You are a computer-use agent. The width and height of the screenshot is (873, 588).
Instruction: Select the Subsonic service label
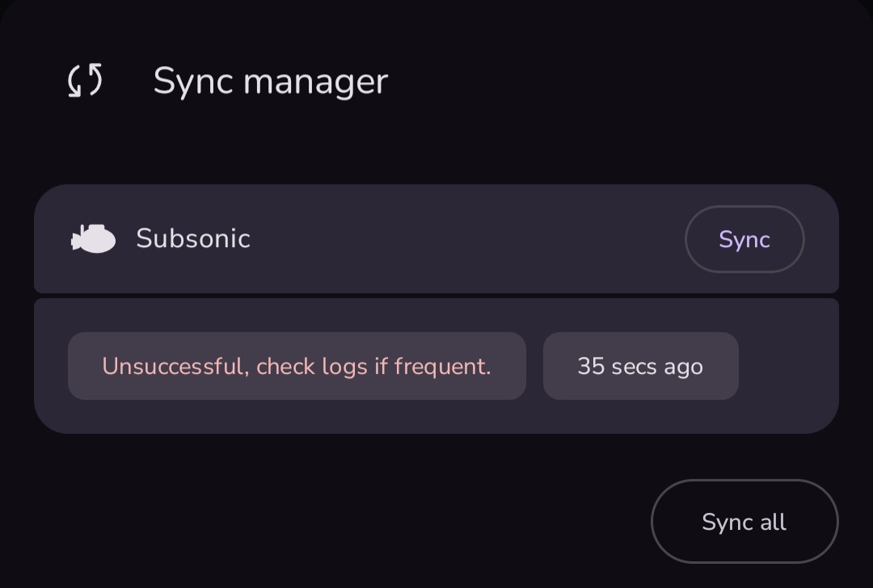tap(193, 239)
